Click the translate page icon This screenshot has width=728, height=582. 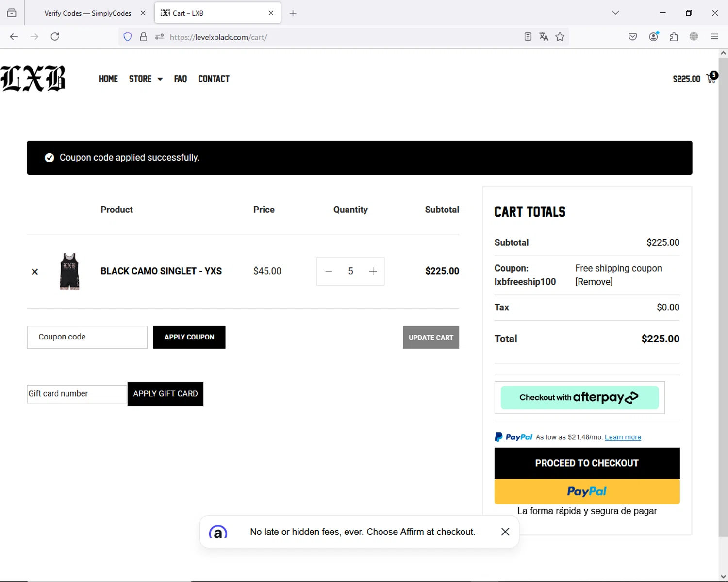[x=544, y=37]
